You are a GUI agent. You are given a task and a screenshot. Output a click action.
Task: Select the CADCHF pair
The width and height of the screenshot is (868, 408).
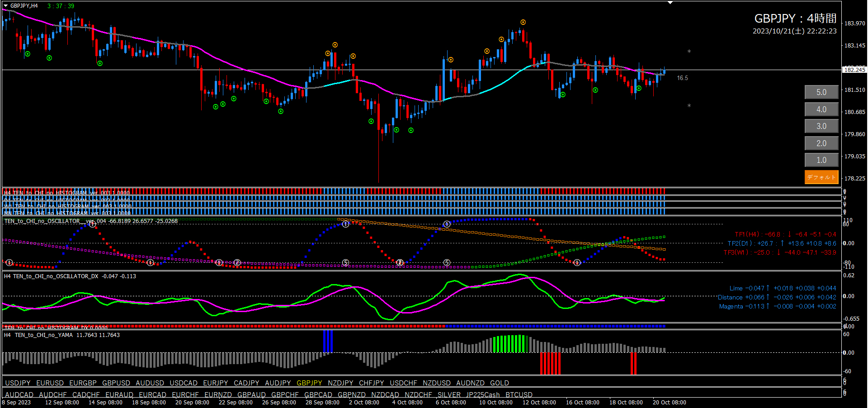86,395
